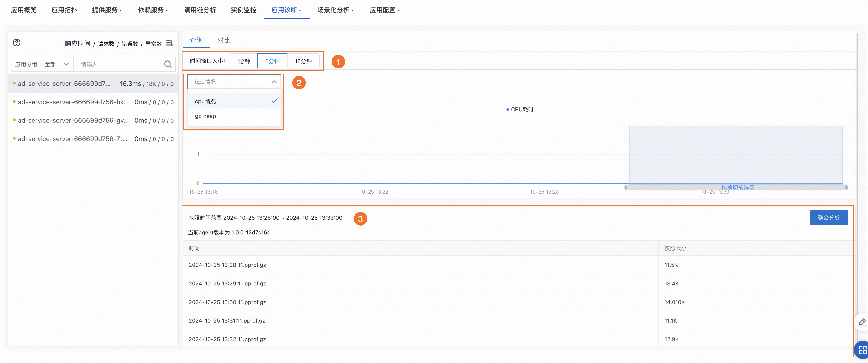Click the right handle of time range slider
The width and height of the screenshot is (868, 363).
click(x=846, y=187)
